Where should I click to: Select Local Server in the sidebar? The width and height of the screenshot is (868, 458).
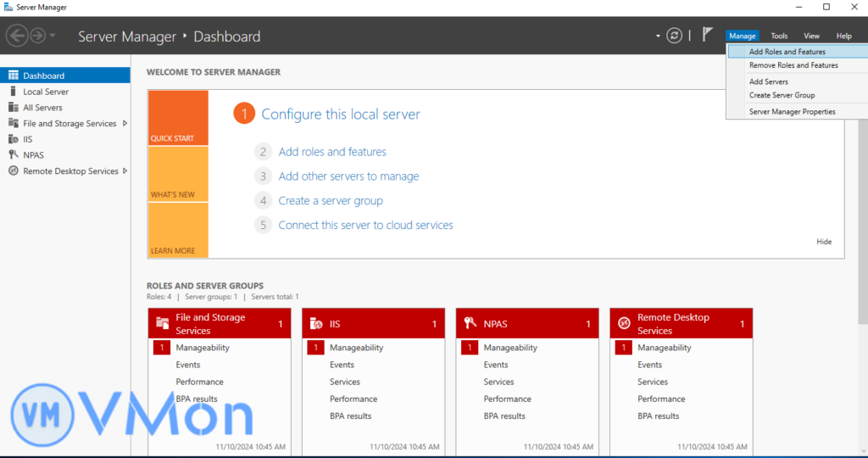[46, 92]
